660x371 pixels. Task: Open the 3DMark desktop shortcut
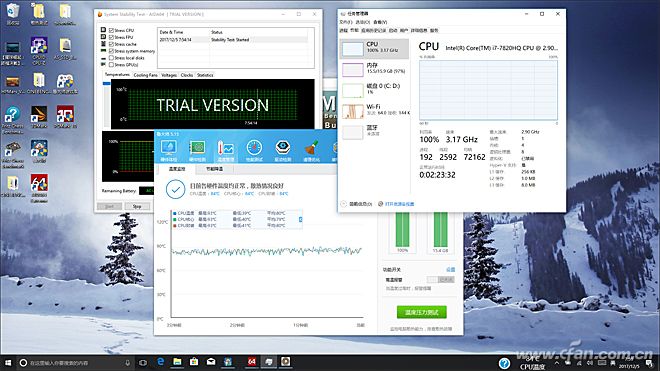(x=39, y=117)
